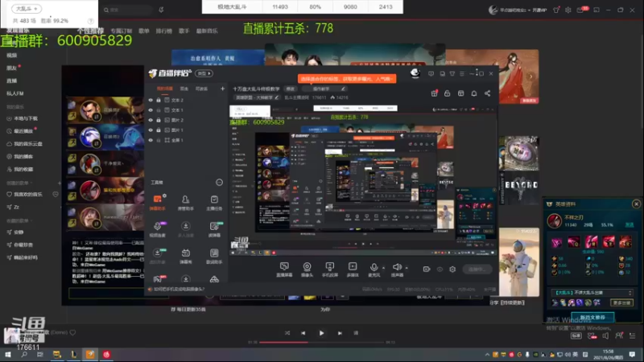Click NetEase search input field
Screen dimensions: 644x362
point(128,10)
